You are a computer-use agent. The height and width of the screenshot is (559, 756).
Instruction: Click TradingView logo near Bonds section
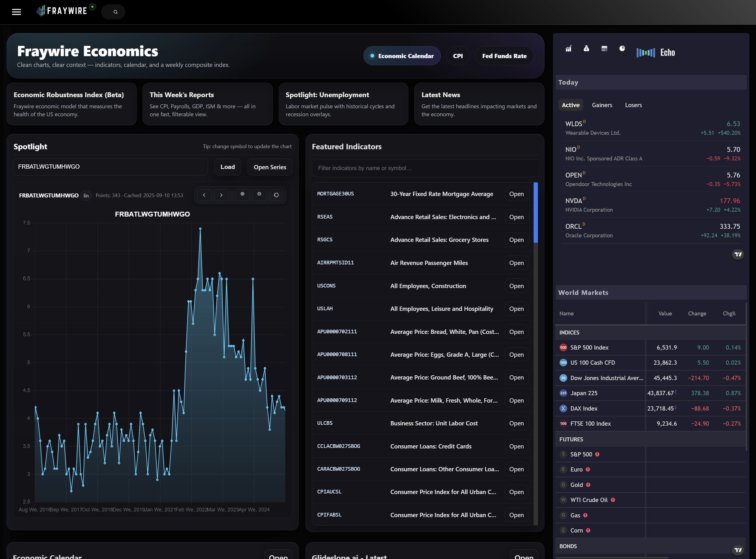(x=738, y=550)
